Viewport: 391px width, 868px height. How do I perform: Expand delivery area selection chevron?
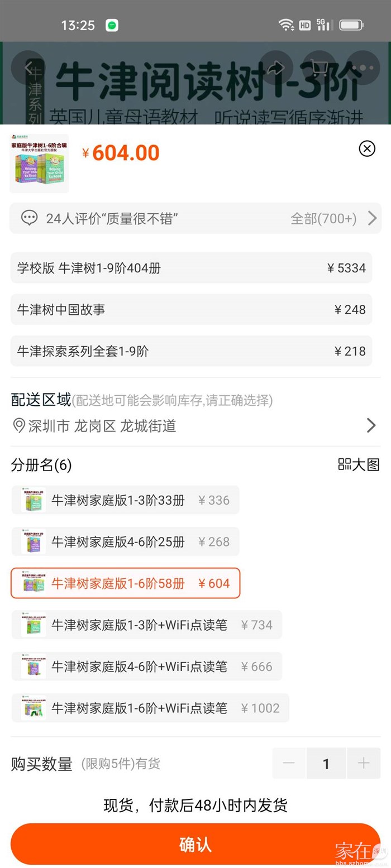371,426
